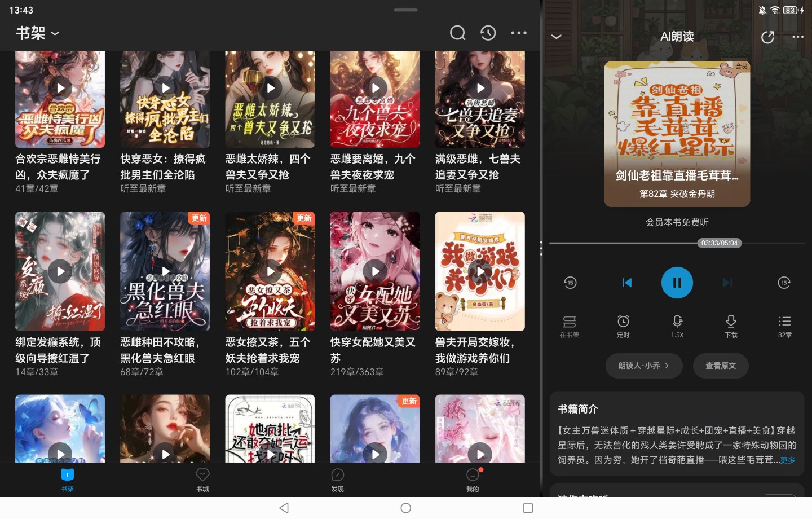Tap the muted notifications bell icon
Screen dimensions: 812x519
click(x=762, y=10)
